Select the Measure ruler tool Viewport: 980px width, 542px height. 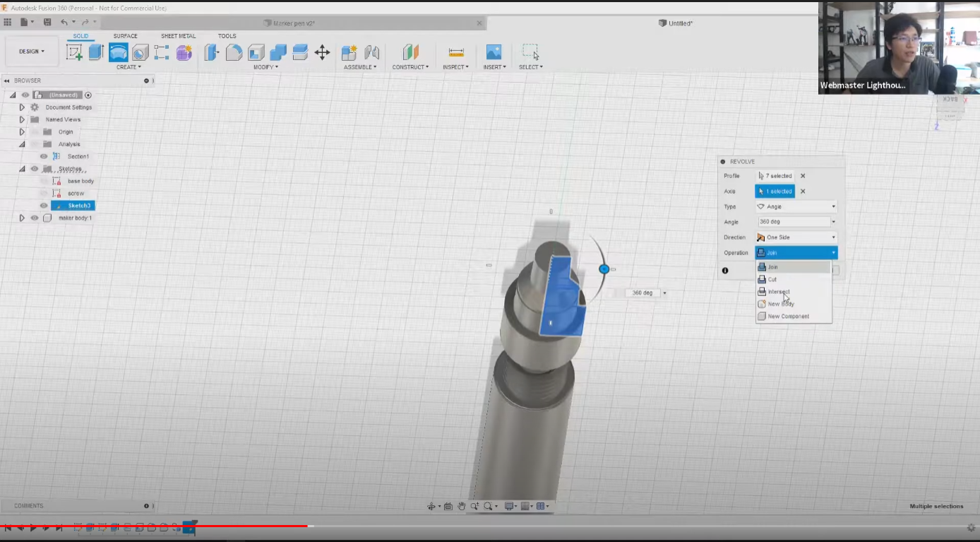(456, 52)
